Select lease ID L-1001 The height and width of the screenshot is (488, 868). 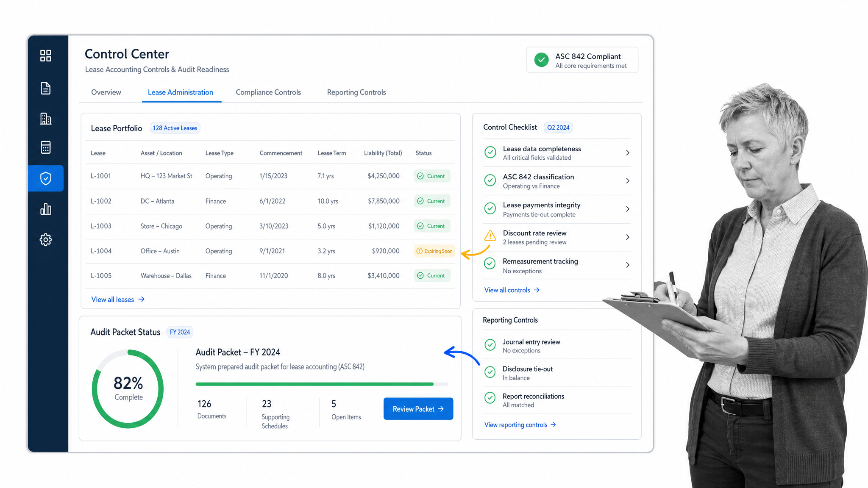[101, 176]
